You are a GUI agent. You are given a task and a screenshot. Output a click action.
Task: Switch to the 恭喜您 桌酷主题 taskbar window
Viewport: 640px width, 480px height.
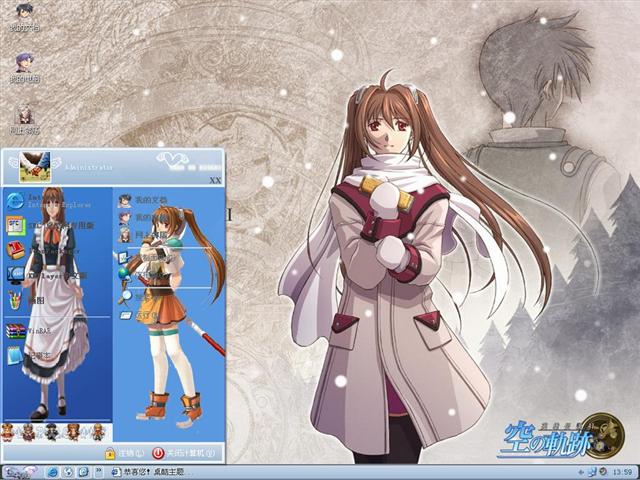pyautogui.click(x=148, y=472)
